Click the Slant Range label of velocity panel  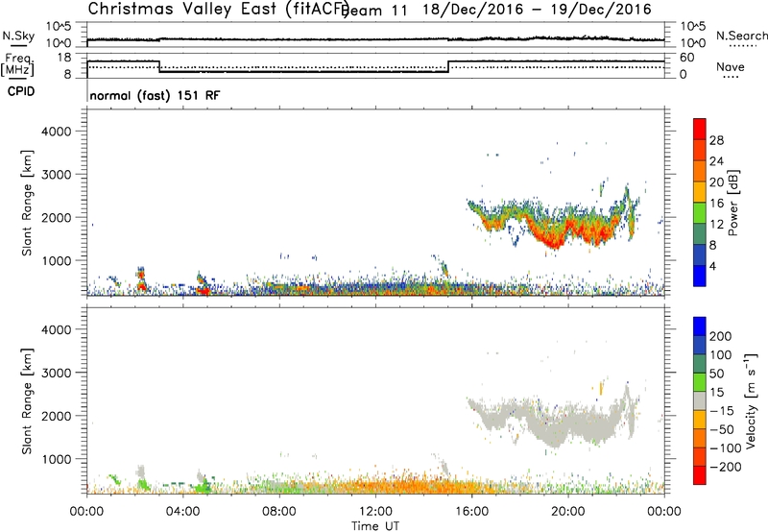point(27,401)
